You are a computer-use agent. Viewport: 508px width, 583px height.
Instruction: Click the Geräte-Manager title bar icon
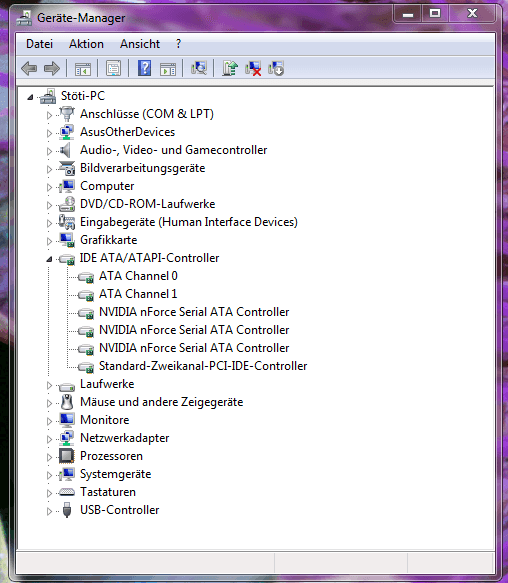coord(24,18)
